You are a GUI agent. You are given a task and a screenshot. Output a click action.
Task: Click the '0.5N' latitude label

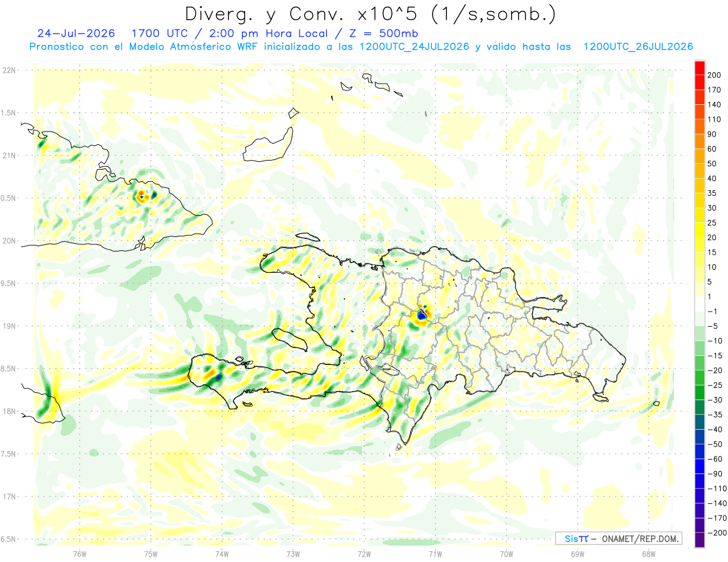[x=9, y=198]
